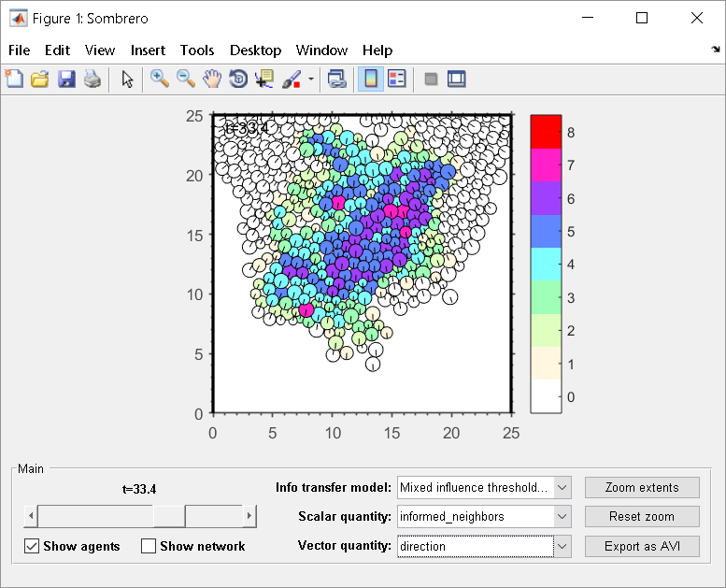Select the Pan hand tool
Viewport: 726px width, 588px height.
(212, 79)
